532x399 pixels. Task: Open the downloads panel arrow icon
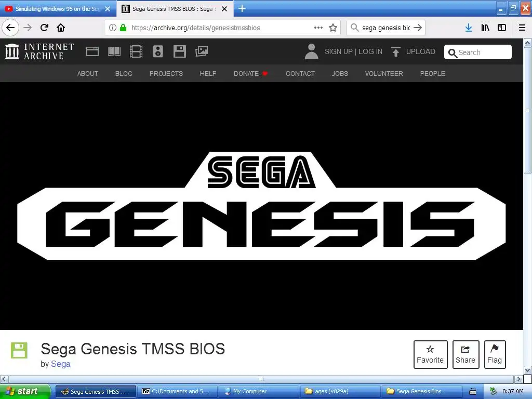pos(469,28)
